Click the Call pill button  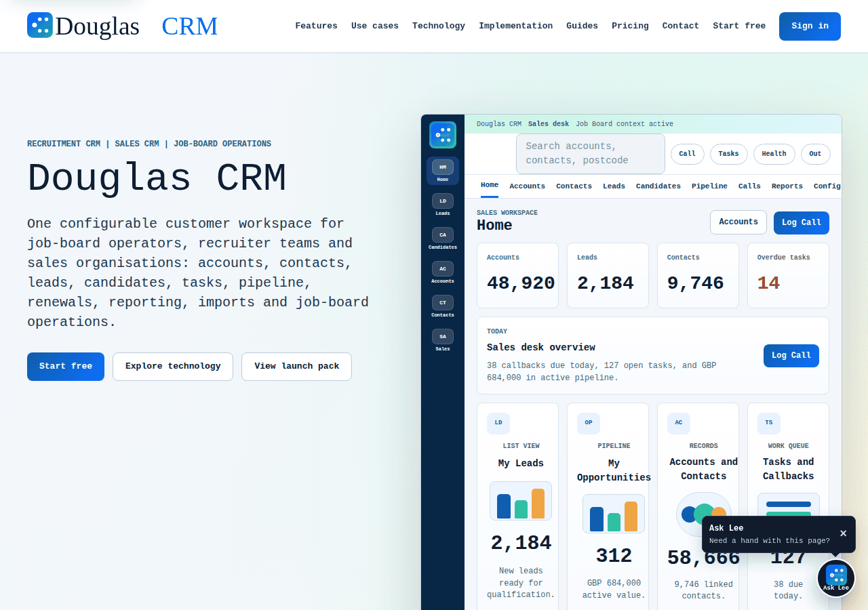[688, 154]
